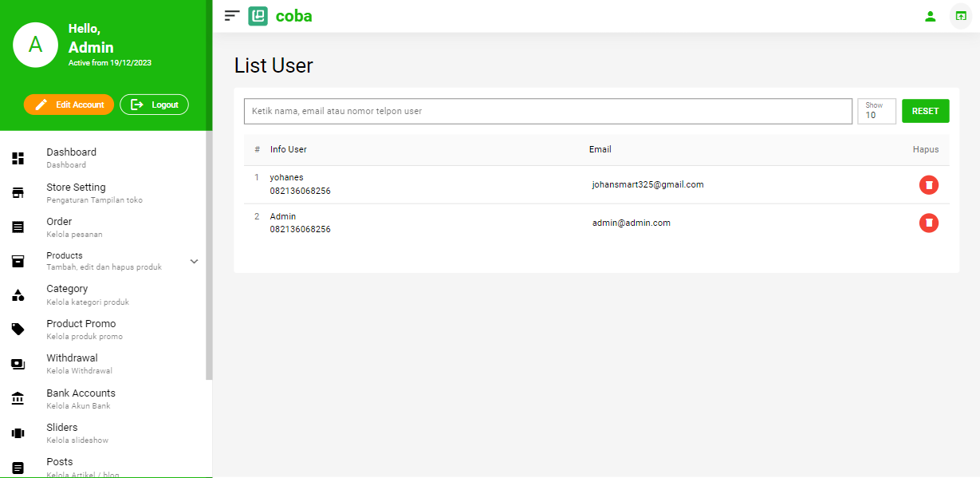Screen dimensions: 980x478
Task: Open the Show rows count dropdown
Action: tap(876, 111)
